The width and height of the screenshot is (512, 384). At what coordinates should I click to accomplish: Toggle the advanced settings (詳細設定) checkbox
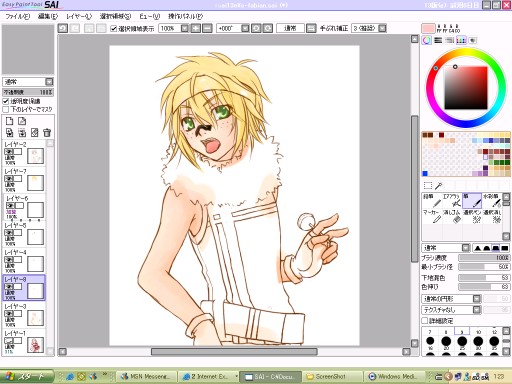pos(425,321)
